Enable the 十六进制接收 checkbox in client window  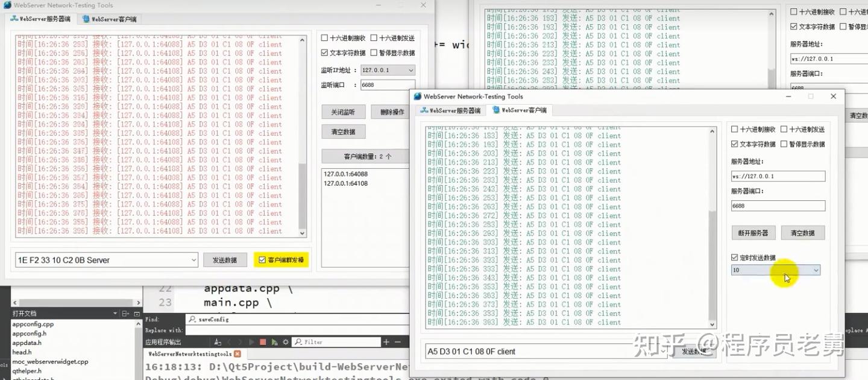[x=735, y=128]
